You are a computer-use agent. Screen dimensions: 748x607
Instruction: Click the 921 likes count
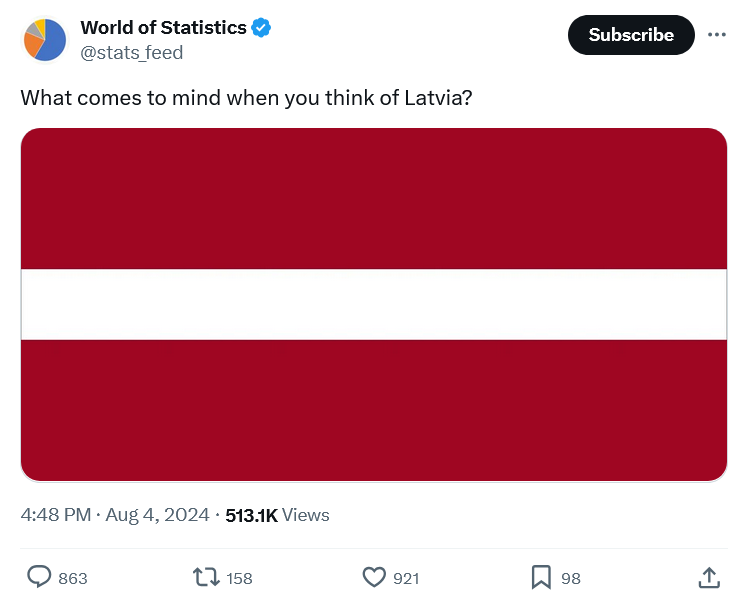coord(406,578)
